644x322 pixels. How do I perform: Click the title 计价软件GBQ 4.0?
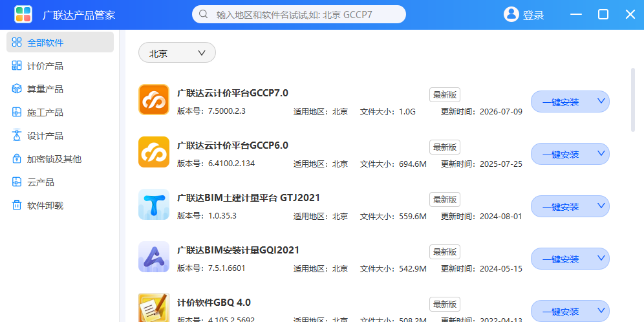click(213, 303)
